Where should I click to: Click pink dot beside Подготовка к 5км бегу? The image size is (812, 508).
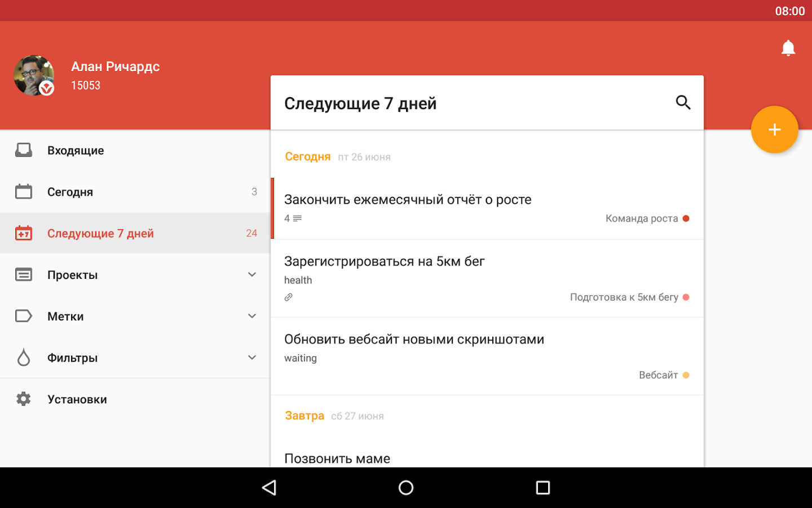pyautogui.click(x=686, y=297)
